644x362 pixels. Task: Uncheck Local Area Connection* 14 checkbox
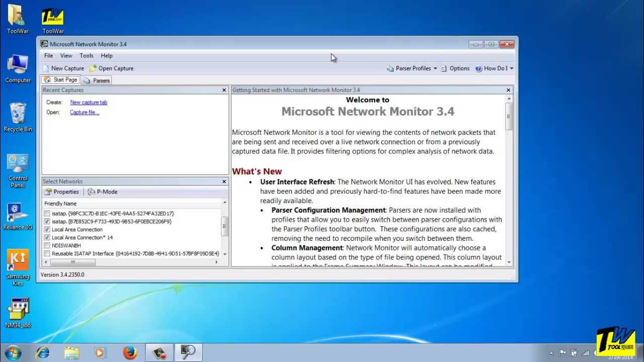(x=47, y=238)
